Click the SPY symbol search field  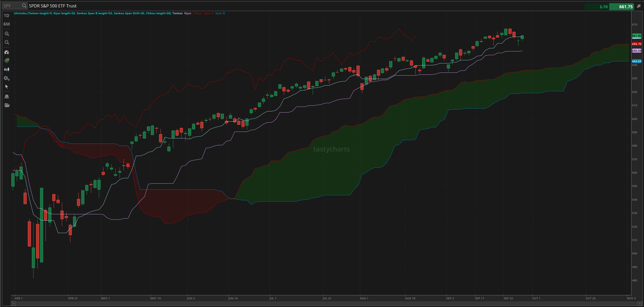pyautogui.click(x=12, y=6)
